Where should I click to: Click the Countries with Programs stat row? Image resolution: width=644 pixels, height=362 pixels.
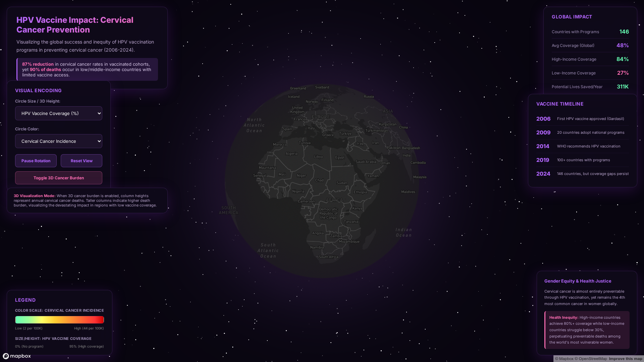click(590, 32)
